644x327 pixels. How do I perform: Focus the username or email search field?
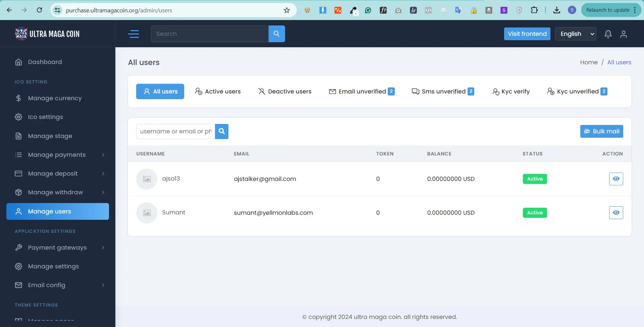175,131
